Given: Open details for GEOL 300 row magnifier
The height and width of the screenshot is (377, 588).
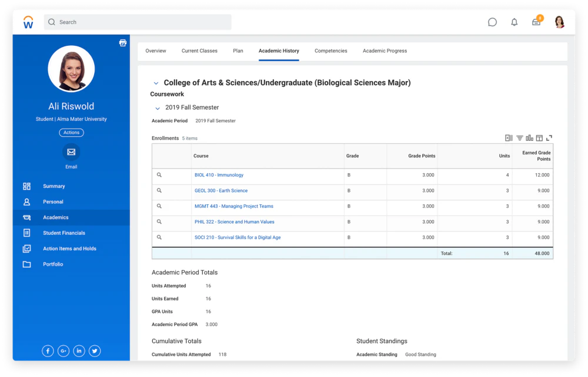Looking at the screenshot, I should pos(159,190).
